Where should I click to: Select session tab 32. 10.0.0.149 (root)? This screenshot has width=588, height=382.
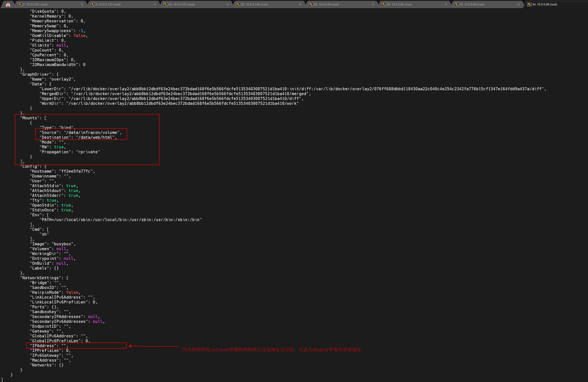pyautogui.click(x=257, y=4)
